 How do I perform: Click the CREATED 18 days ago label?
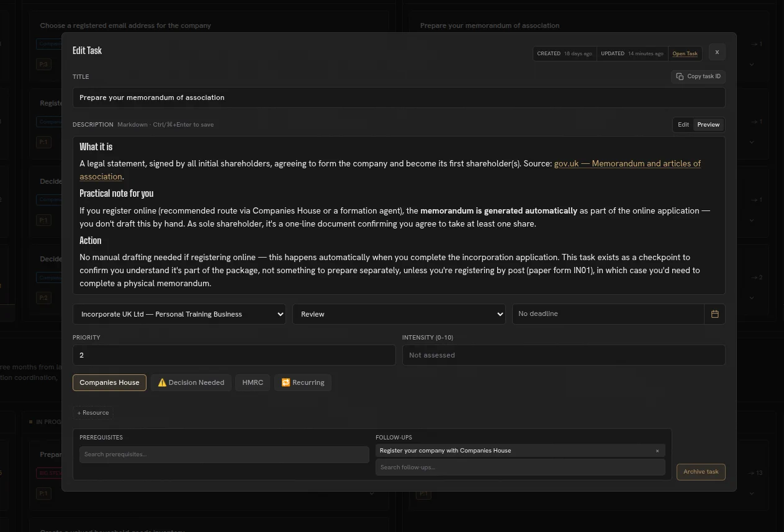click(x=564, y=53)
